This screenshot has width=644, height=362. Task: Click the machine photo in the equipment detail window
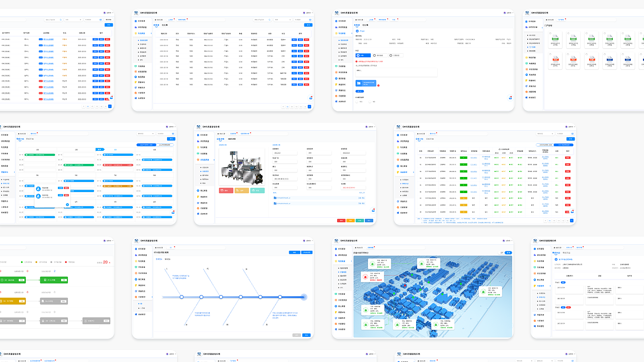[x=242, y=167]
